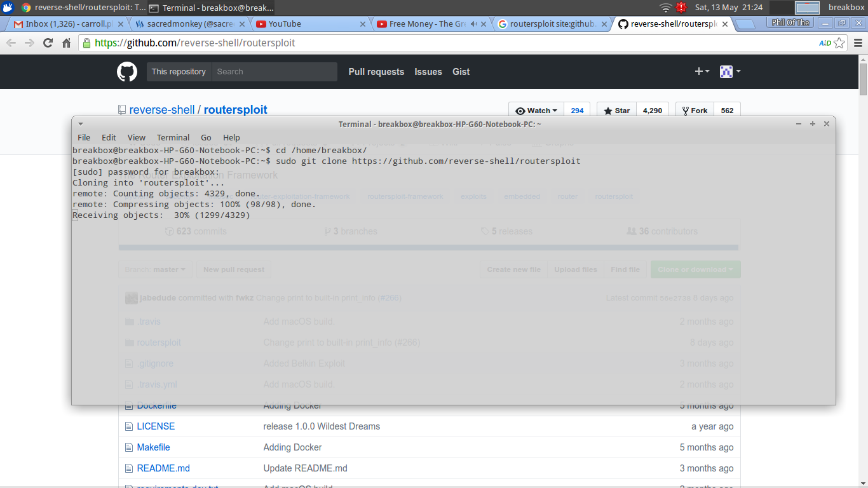Click the AD extension icon in omnibox
The image size is (868, 488).
[x=825, y=43]
